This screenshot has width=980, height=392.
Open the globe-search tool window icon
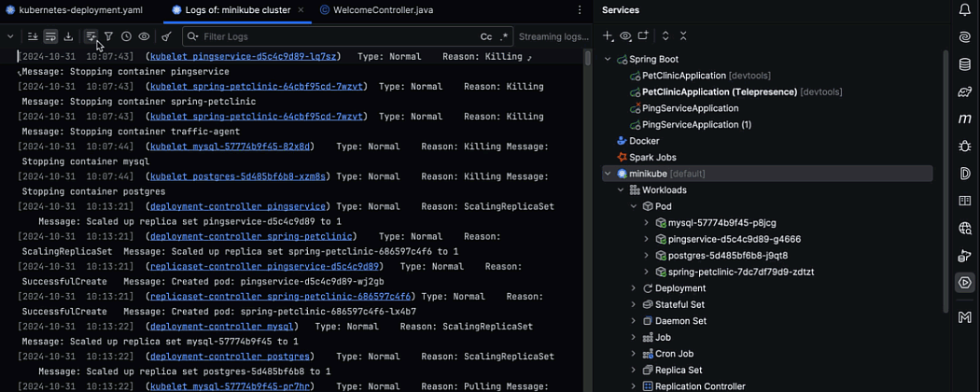click(964, 228)
